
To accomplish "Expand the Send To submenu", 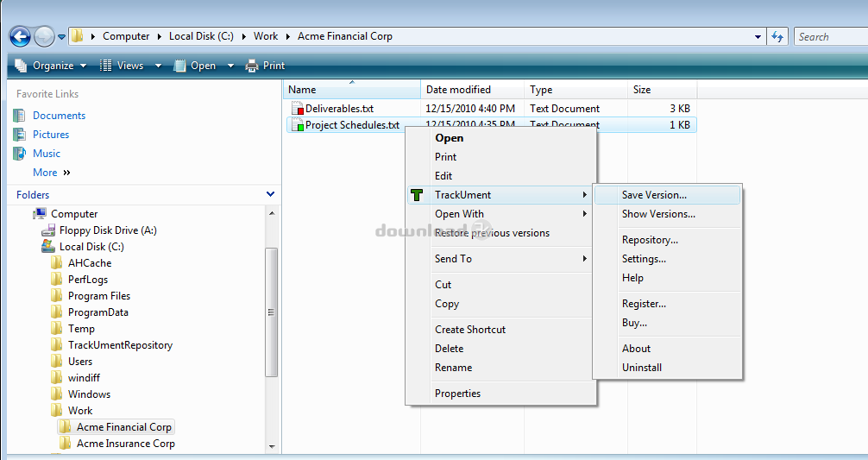I will (x=500, y=259).
